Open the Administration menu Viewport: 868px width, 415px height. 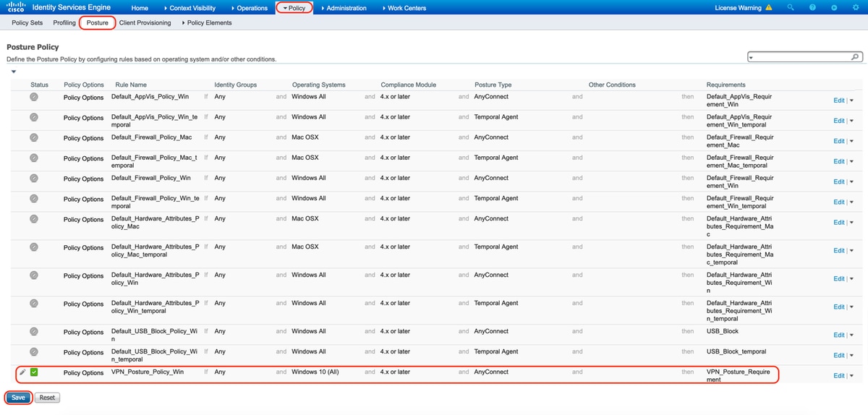344,8
